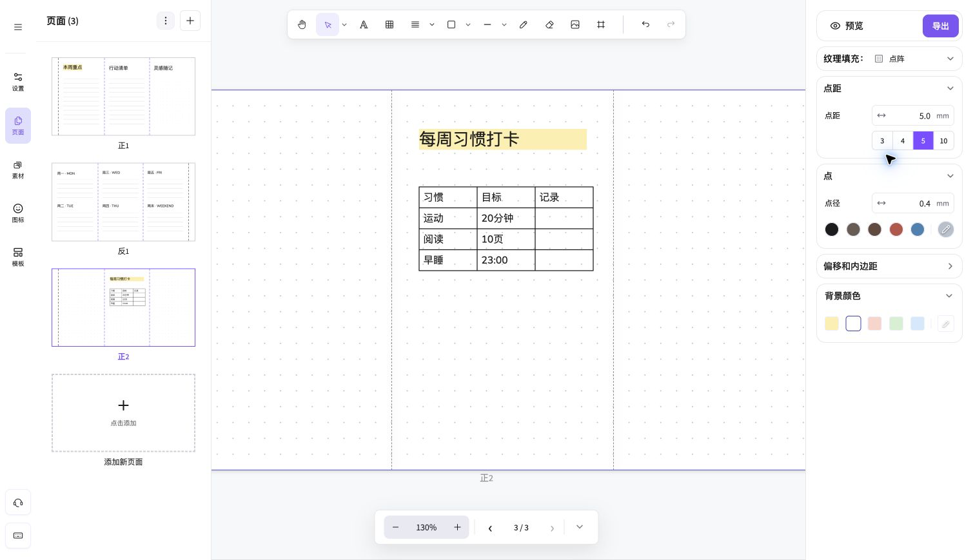Zoom out with minus button

coord(396,527)
